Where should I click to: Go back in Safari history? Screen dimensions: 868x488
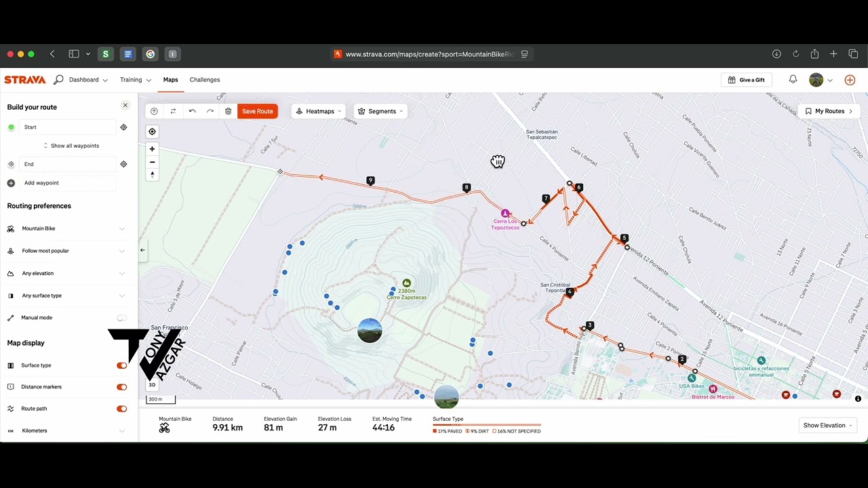coord(52,54)
